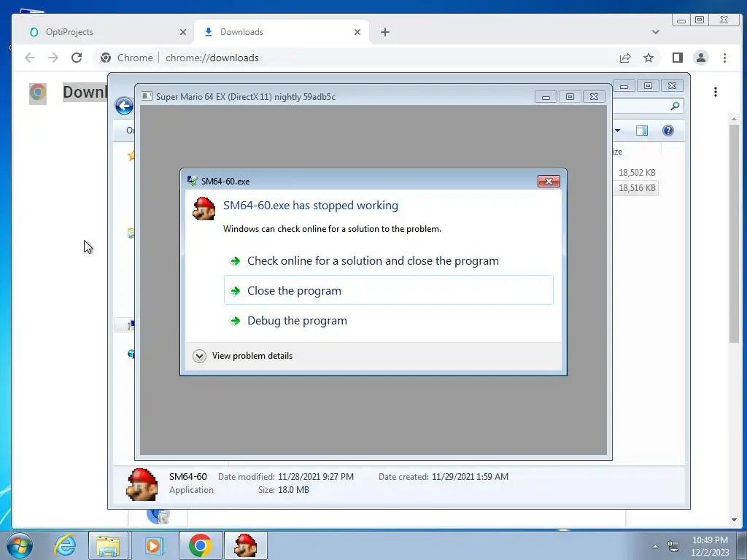The image size is (747, 560).
Task: Open Downloads page more actions menu
Action: (715, 92)
